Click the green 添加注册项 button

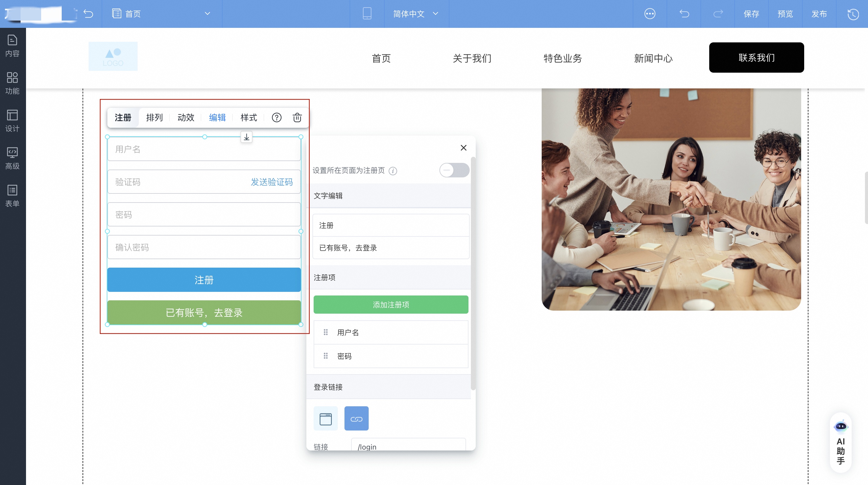[390, 305]
